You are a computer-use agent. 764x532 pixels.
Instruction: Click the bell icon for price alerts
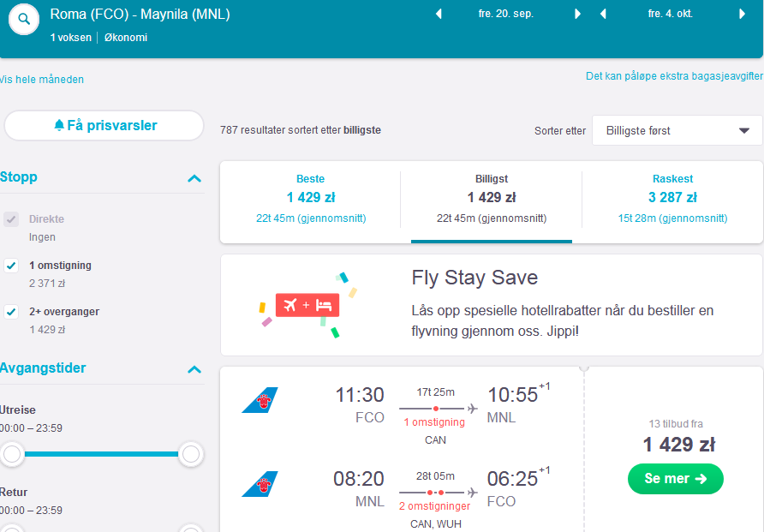[59, 125]
